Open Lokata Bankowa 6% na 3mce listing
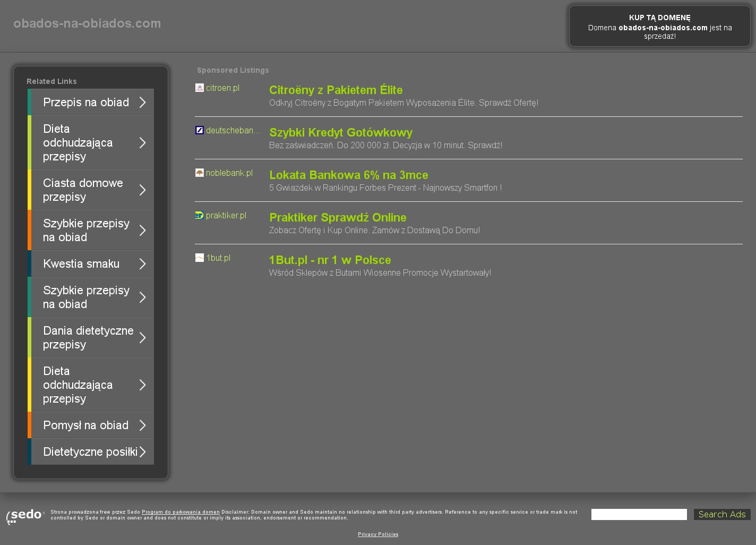756x545 pixels. click(348, 175)
